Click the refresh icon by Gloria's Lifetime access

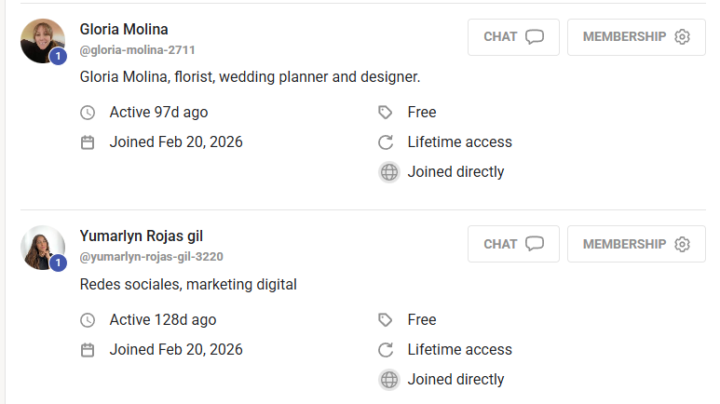tap(386, 142)
